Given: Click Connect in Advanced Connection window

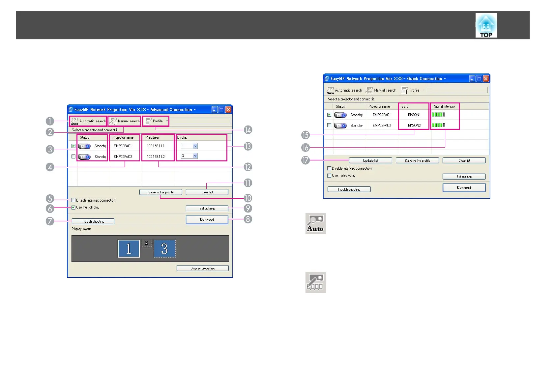Looking at the screenshot, I should pos(207,219).
